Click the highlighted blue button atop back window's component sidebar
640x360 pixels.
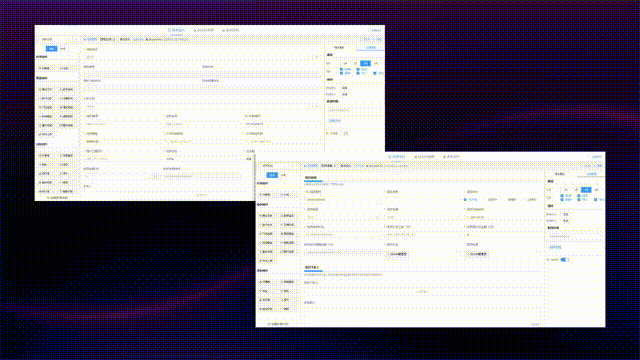(x=51, y=49)
